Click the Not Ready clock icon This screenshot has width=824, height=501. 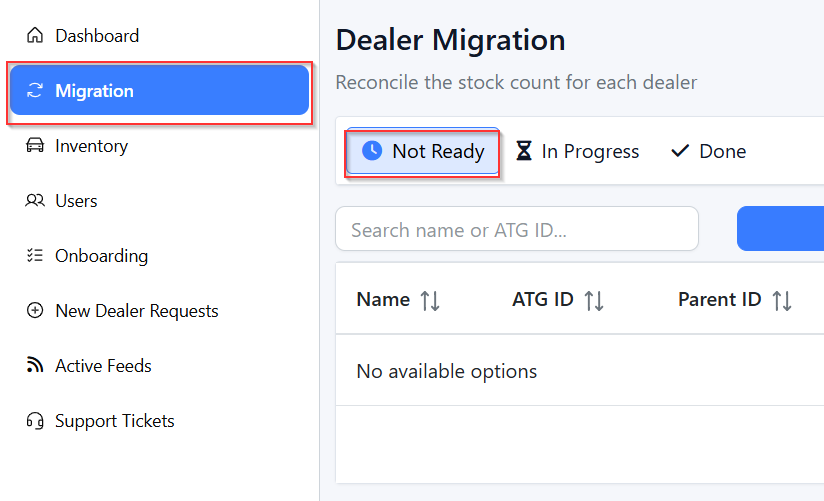tap(371, 151)
